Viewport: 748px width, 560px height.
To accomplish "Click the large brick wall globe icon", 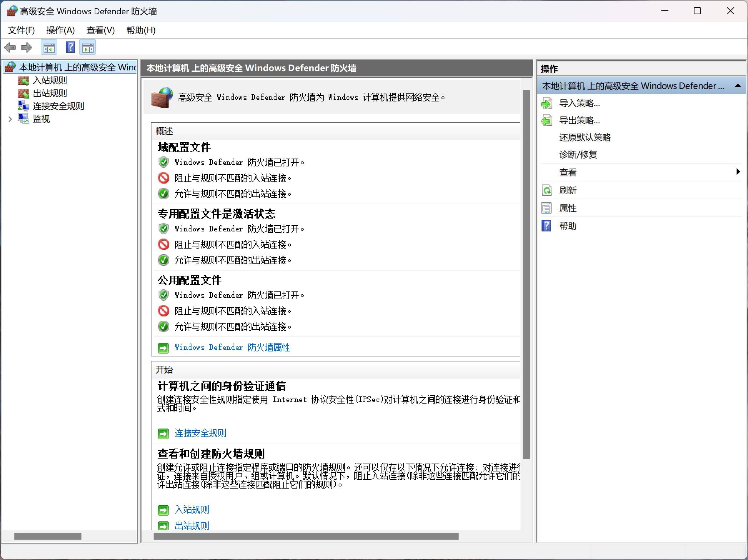I will (162, 97).
